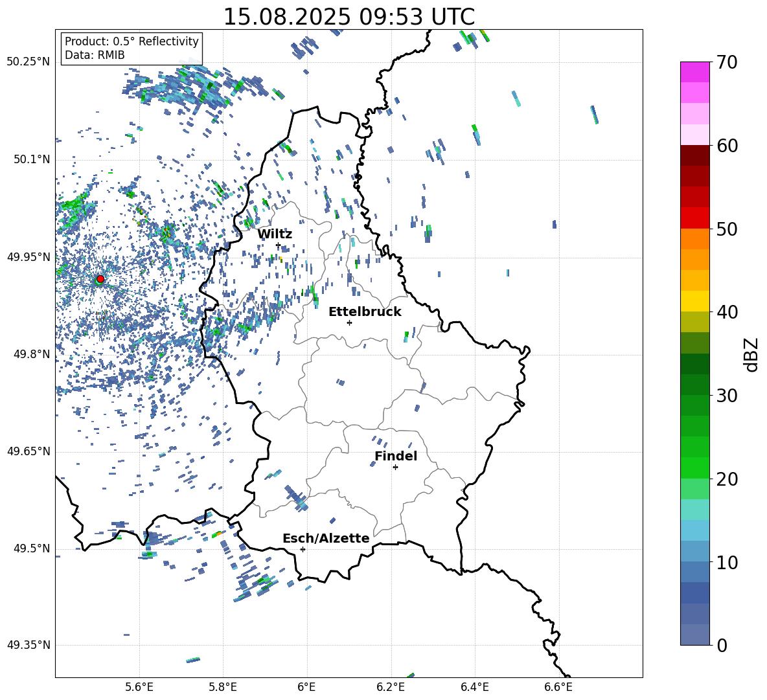Image resolution: width=767 pixels, height=700 pixels.
Task: Click the red radar site marker
Action: (100, 279)
